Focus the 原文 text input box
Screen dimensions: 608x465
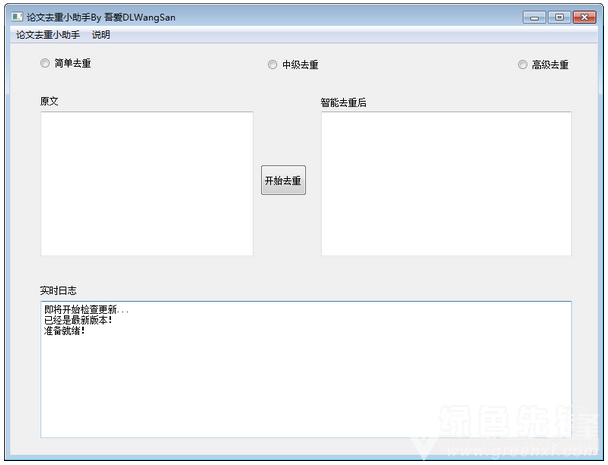146,183
